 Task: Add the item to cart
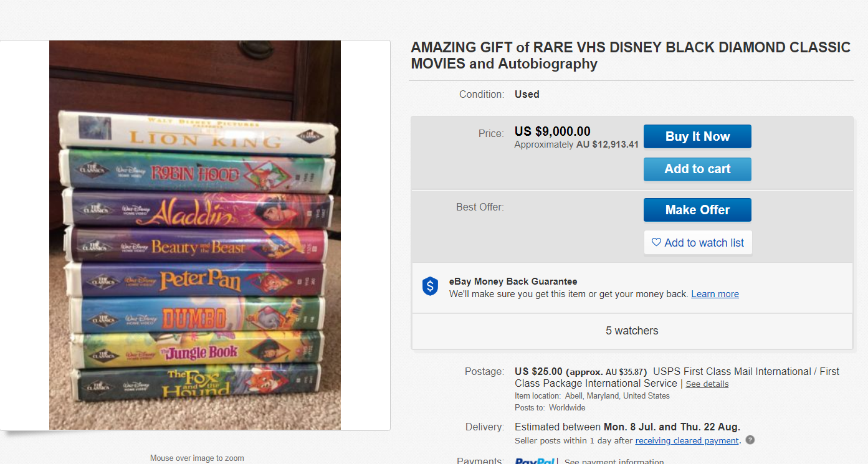(697, 169)
